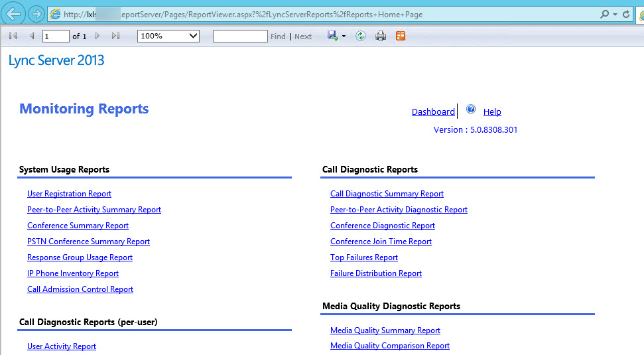Click the green report refresh icon
The image size is (644, 355).
pyautogui.click(x=361, y=36)
